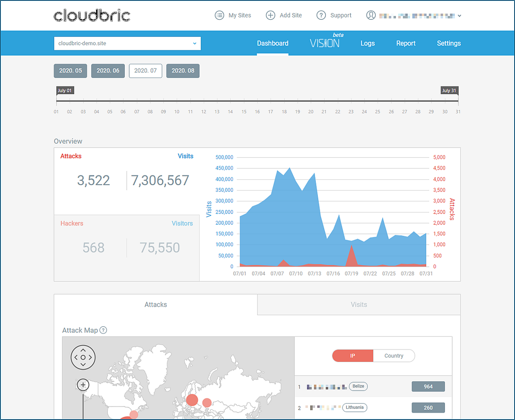Open the My Sites list icon
515x420 pixels.
[219, 15]
